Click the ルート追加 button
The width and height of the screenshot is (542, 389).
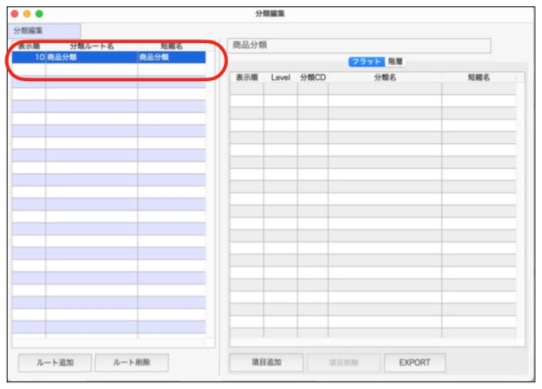55,362
